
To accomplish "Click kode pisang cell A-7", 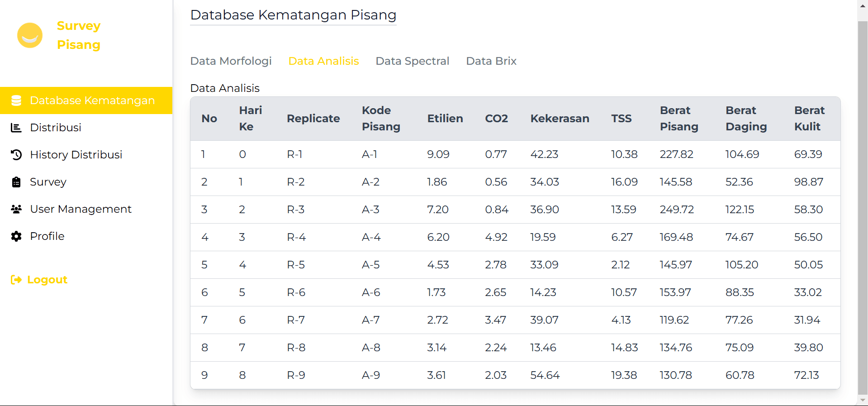I will [370, 320].
